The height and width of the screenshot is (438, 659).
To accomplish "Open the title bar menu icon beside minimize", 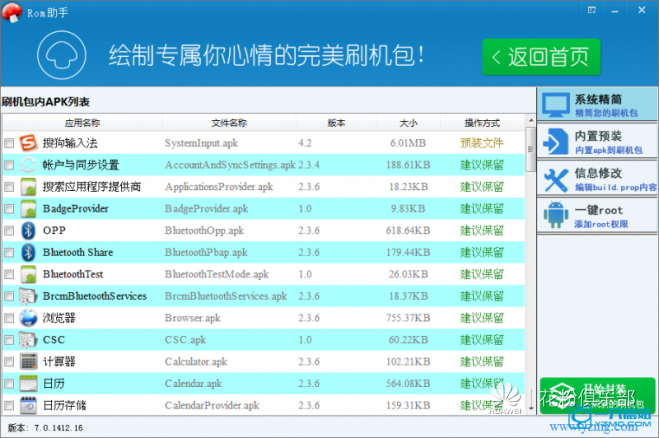I will pos(592,10).
